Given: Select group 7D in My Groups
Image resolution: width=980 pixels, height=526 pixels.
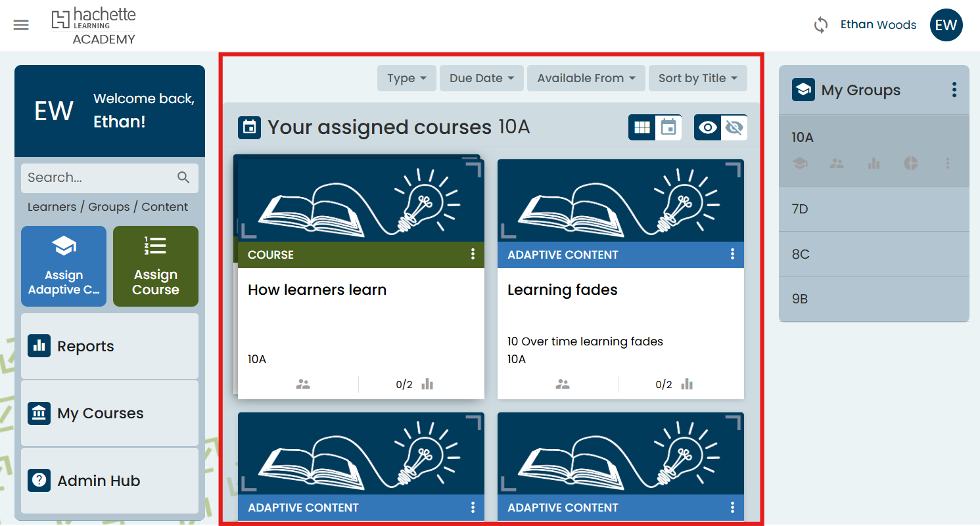Looking at the screenshot, I should click(x=874, y=209).
